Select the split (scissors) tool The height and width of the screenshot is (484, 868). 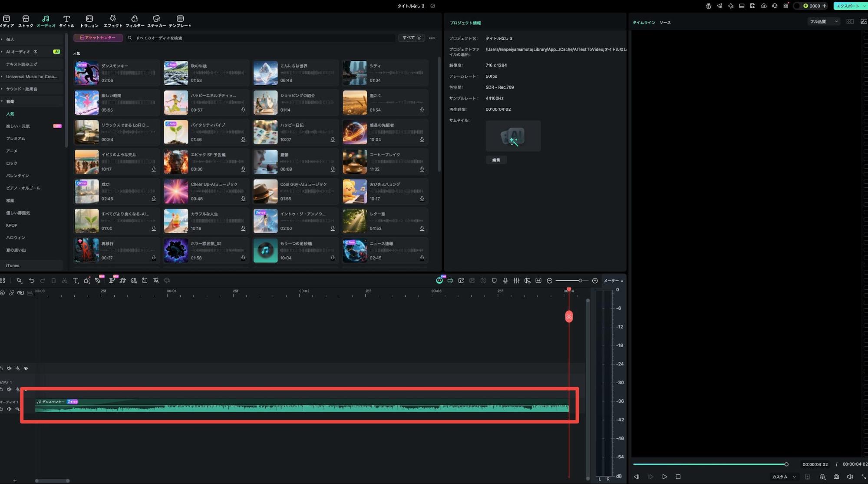tap(64, 280)
